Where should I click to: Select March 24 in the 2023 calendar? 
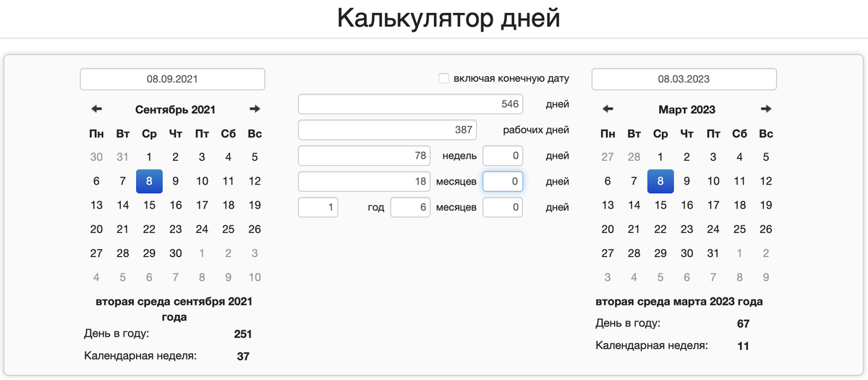coord(713,229)
